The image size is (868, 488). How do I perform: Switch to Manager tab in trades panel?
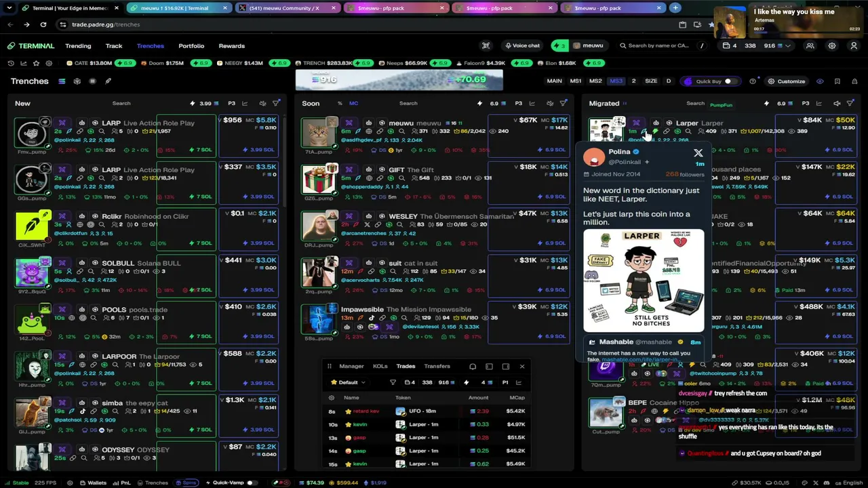(x=351, y=367)
